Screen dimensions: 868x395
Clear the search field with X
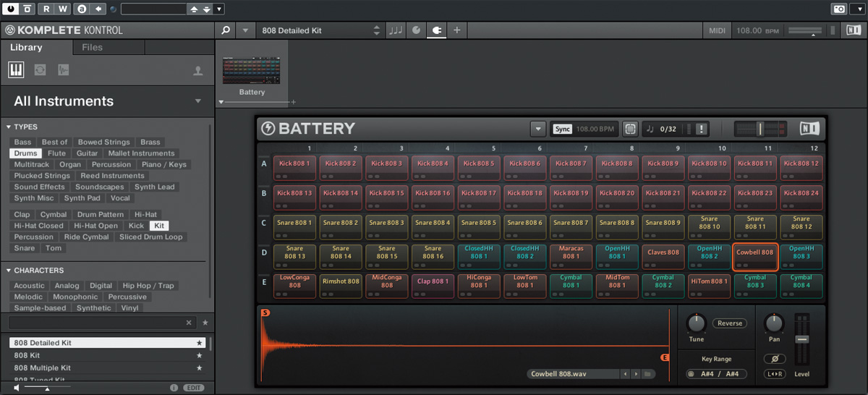tap(189, 323)
